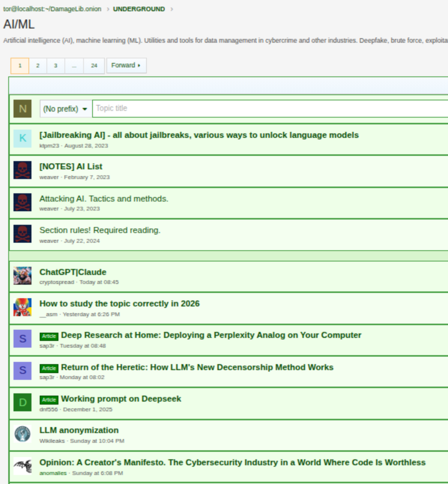
Task: Click timestamp Tuesday at 08:48
Action: click(83, 346)
